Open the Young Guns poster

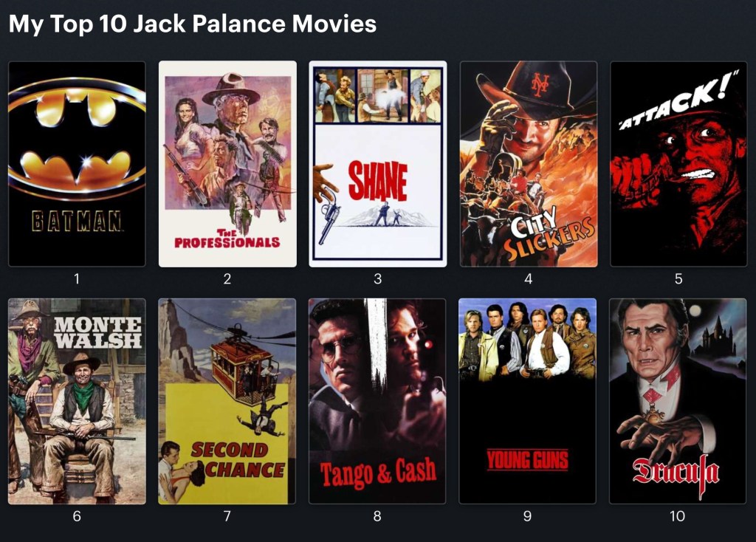(x=527, y=401)
